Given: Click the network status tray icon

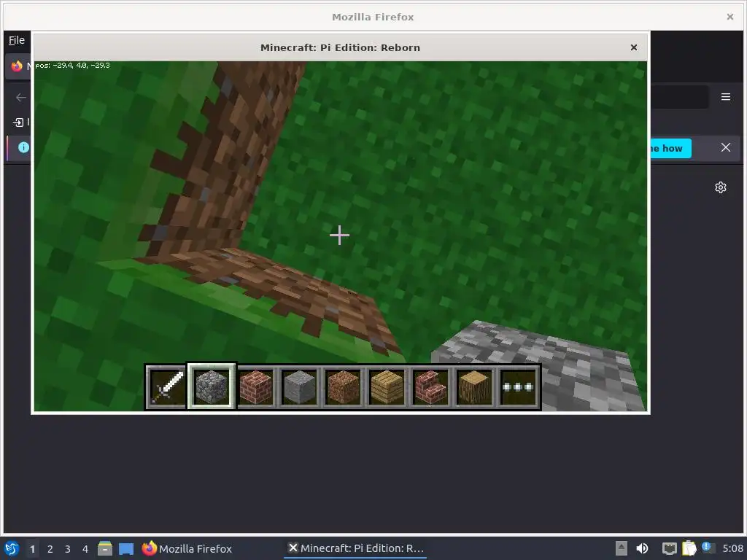Looking at the screenshot, I should [x=670, y=548].
